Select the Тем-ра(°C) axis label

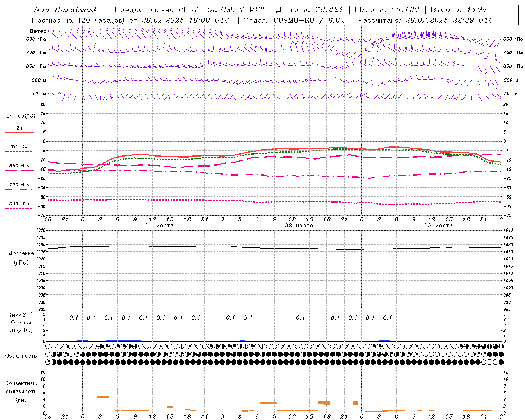click(x=19, y=116)
